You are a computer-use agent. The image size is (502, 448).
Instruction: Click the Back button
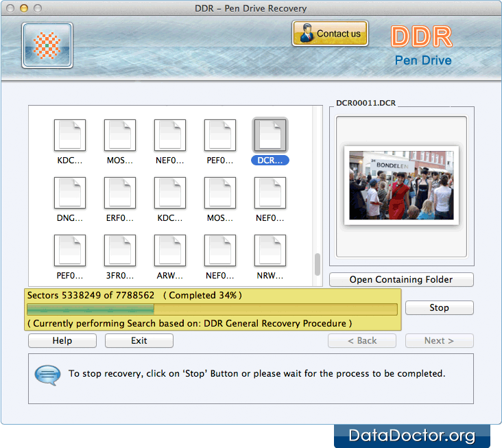click(362, 341)
